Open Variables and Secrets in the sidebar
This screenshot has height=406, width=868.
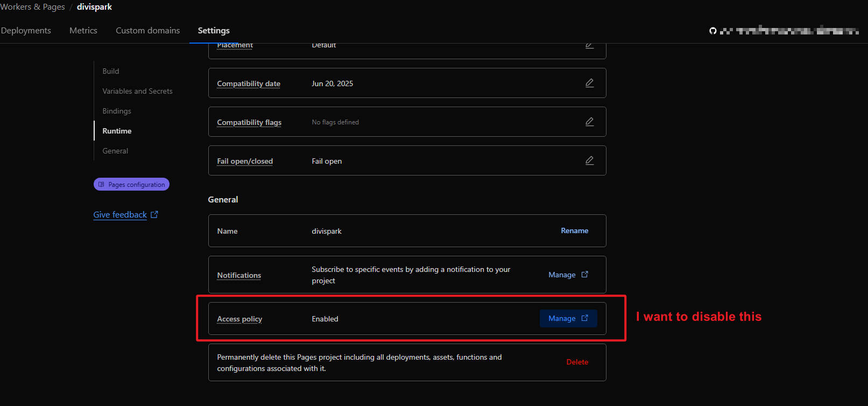pyautogui.click(x=138, y=91)
